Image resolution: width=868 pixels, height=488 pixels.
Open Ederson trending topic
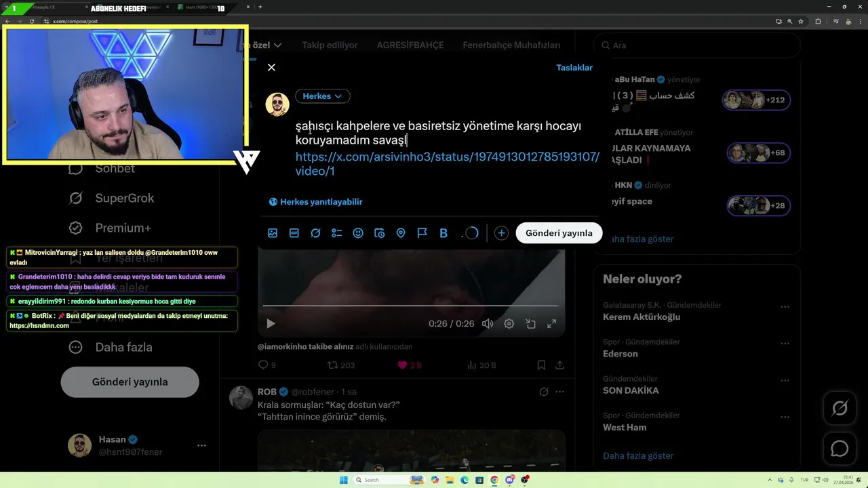point(620,354)
